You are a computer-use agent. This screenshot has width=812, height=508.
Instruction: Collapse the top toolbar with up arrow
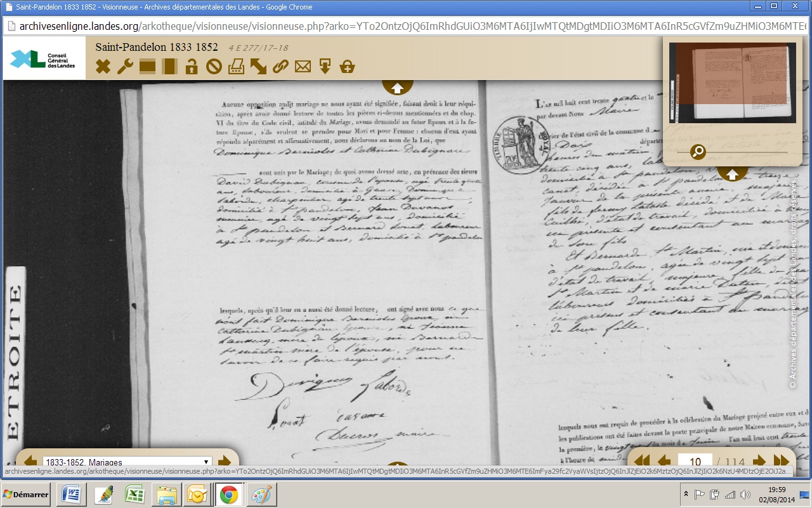398,88
